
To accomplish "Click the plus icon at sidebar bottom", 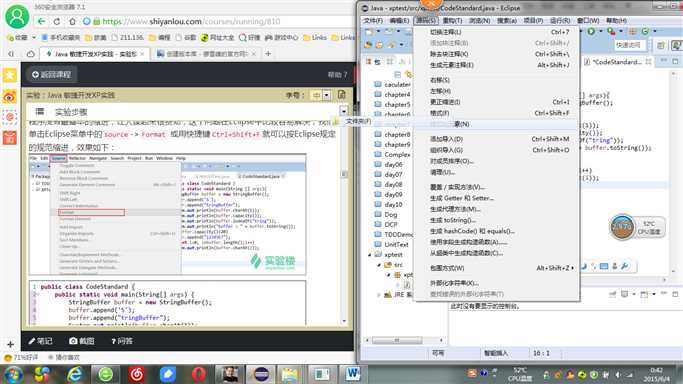I will (10, 344).
